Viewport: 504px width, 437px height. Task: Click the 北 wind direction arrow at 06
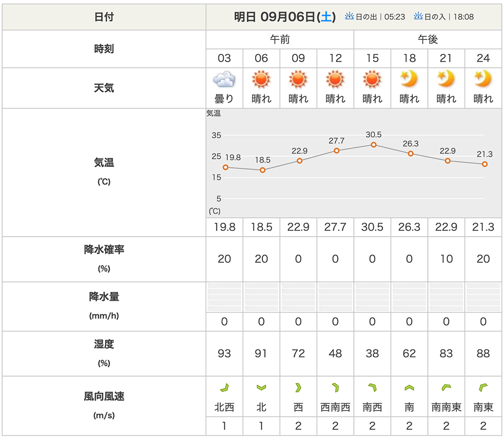click(x=261, y=388)
